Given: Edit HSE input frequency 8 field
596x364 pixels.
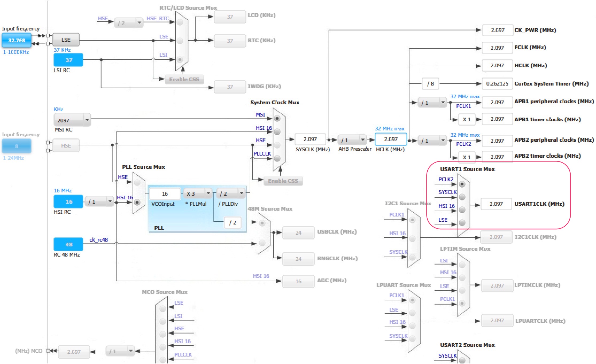Looking at the screenshot, I should pos(17,146).
